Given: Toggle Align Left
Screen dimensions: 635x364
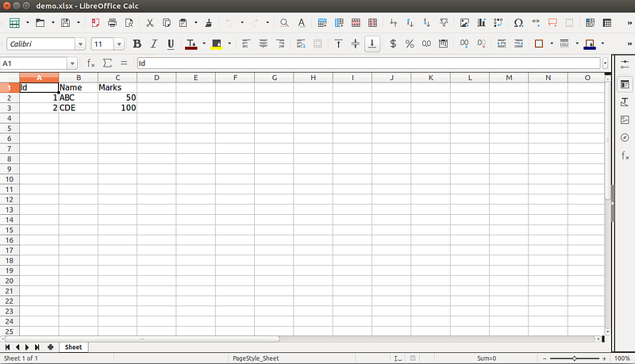Looking at the screenshot, I should coord(246,44).
